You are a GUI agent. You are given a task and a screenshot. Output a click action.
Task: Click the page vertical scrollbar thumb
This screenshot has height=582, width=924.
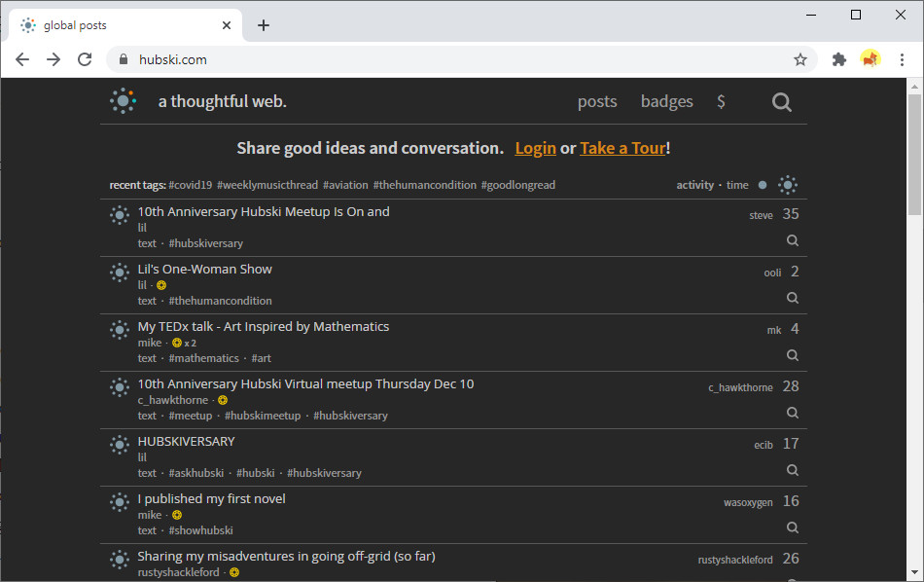[914, 155]
